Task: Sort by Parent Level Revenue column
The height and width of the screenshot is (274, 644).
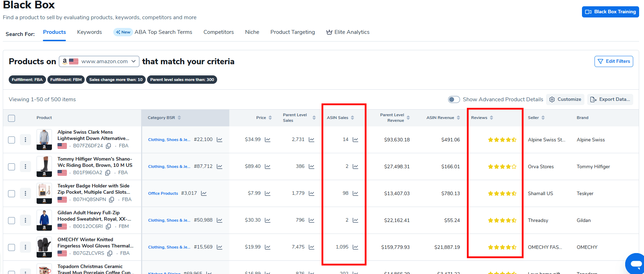Action: click(408, 118)
